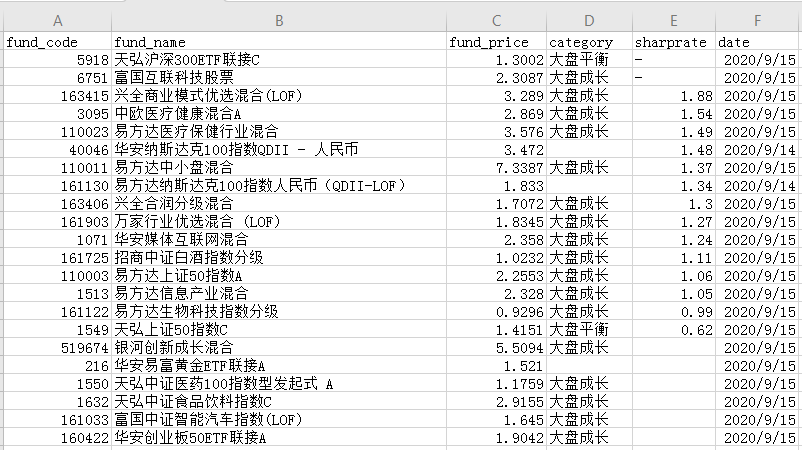Click the fund_code header cell
Viewport: 802px width, 450px height.
57,41
